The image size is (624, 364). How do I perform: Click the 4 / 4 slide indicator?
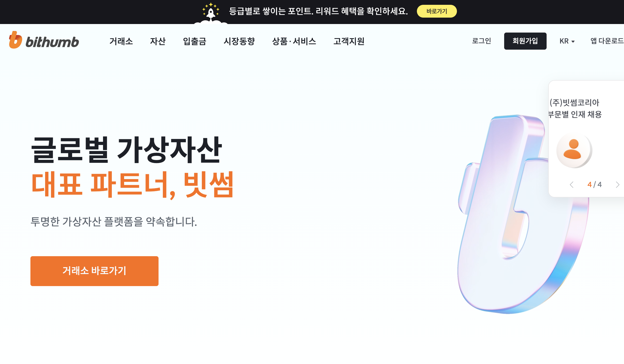[594, 185]
